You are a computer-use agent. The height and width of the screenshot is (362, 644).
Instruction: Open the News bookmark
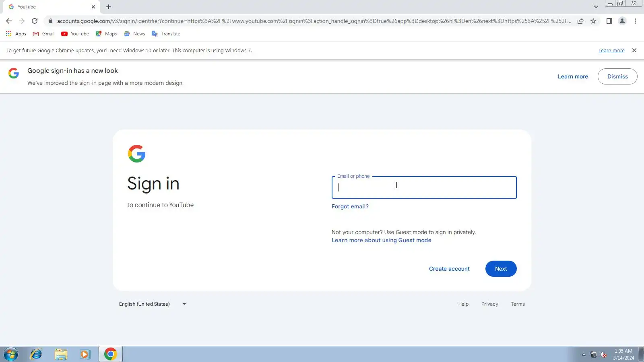click(134, 34)
